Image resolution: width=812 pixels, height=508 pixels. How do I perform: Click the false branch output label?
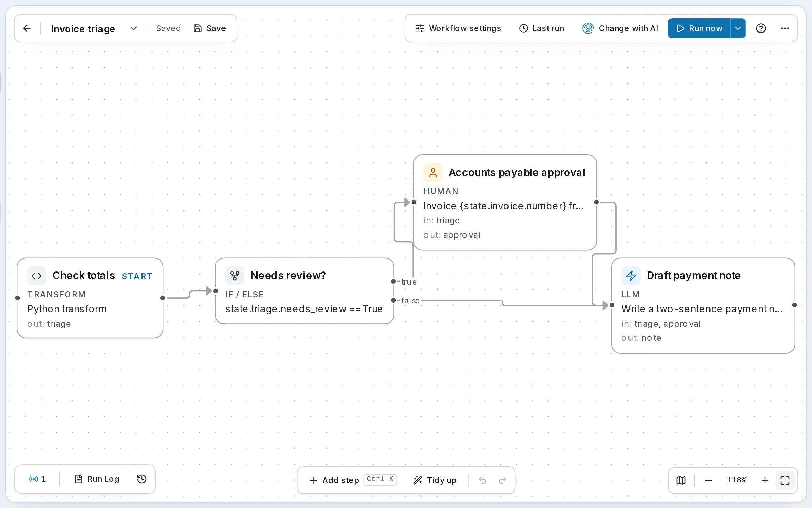(x=410, y=301)
